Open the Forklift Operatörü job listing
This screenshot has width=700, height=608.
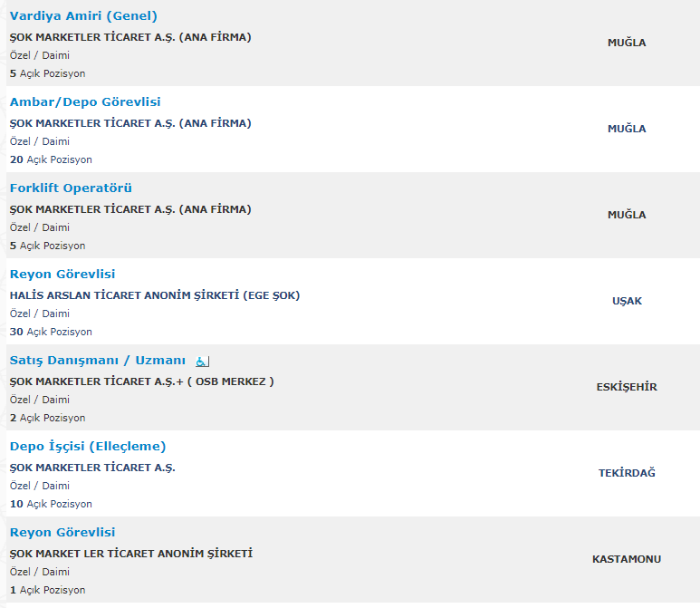pyautogui.click(x=71, y=188)
